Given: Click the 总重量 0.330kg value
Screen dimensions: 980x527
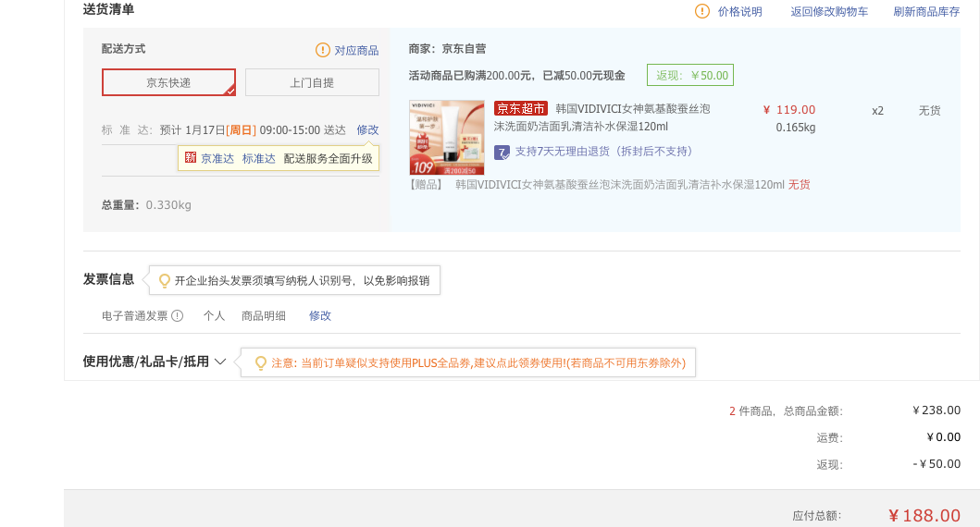Looking at the screenshot, I should (168, 205).
